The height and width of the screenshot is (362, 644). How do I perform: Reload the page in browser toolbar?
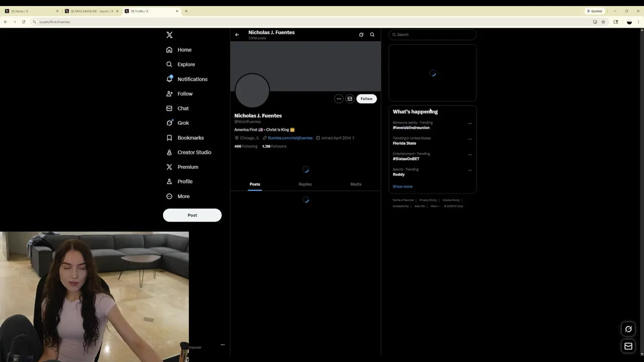(24, 22)
